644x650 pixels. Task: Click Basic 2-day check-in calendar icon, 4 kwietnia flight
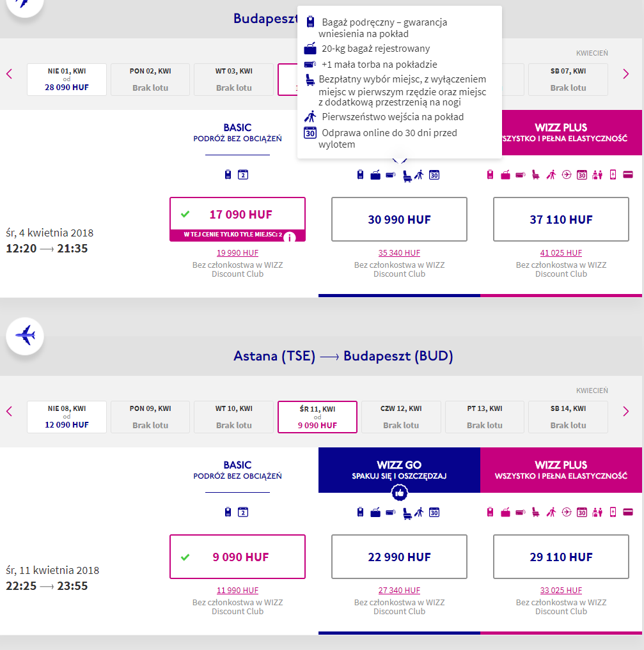(x=243, y=174)
